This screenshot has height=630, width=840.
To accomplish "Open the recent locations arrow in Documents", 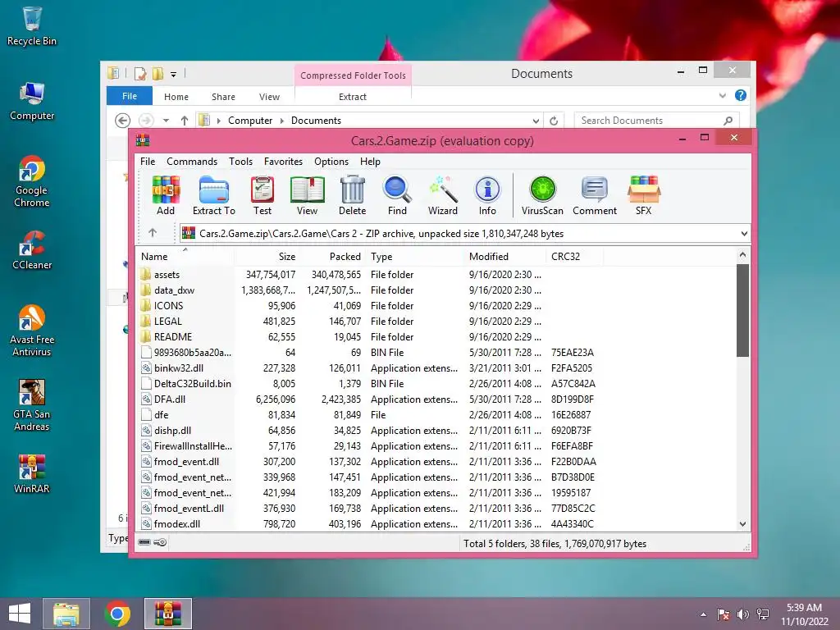I will 166,121.
